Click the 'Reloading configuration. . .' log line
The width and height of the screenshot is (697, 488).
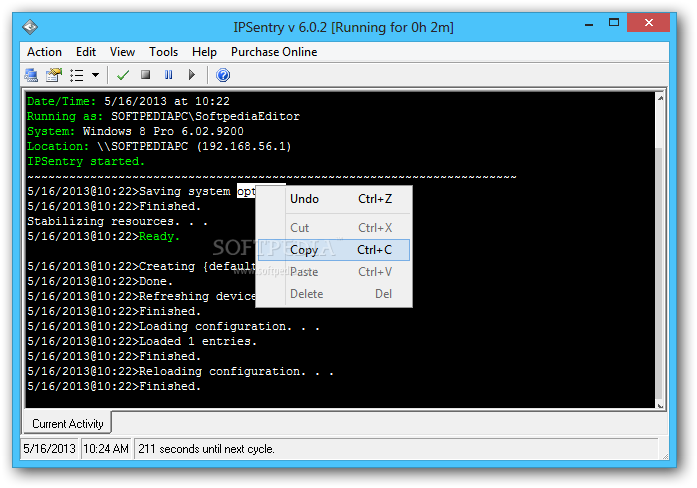(x=180, y=371)
